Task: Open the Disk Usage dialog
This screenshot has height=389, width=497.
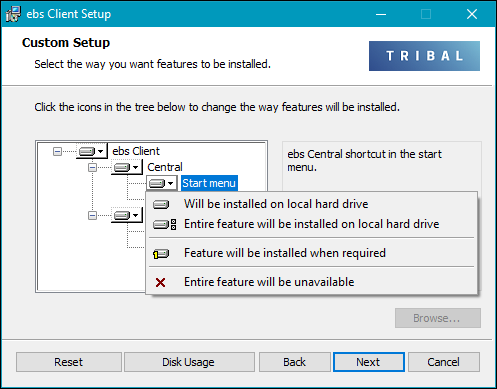Action: click(189, 362)
